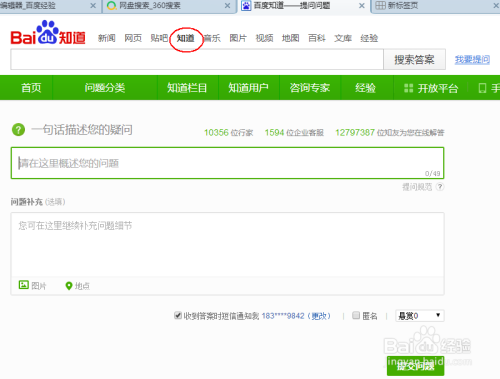
Task: Click the 360搜索 tab favicon
Action: [x=112, y=6]
